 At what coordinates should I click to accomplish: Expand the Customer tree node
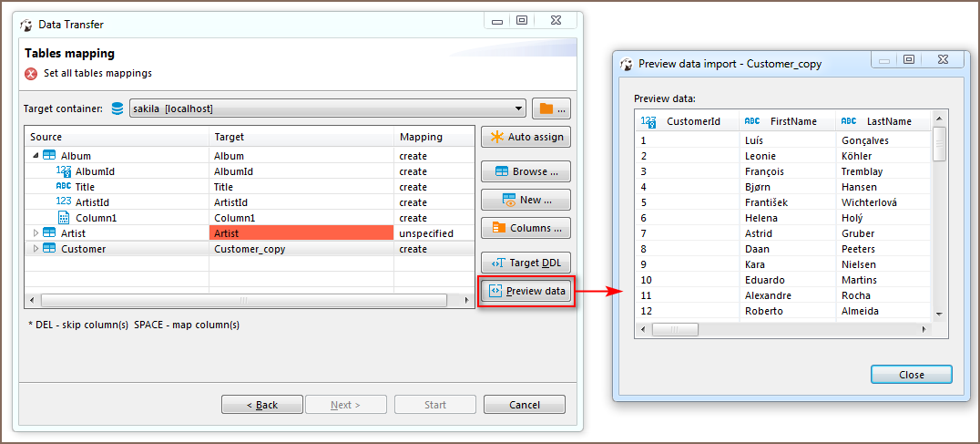coord(36,249)
